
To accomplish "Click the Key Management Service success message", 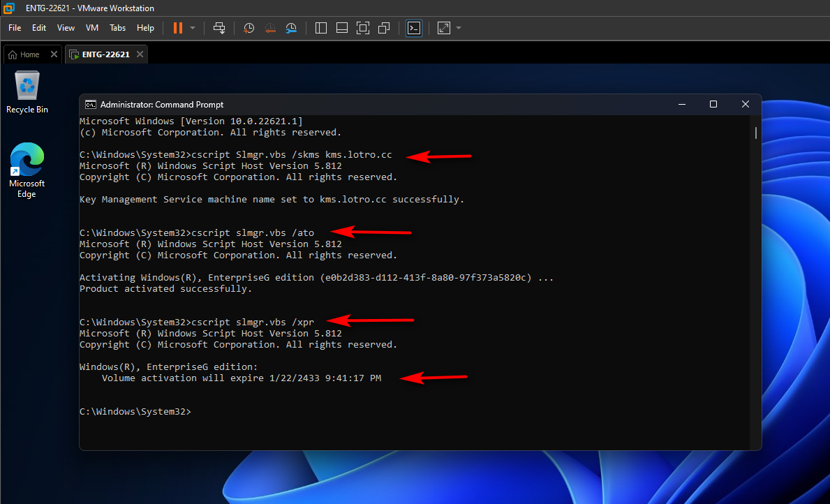I will pos(272,200).
